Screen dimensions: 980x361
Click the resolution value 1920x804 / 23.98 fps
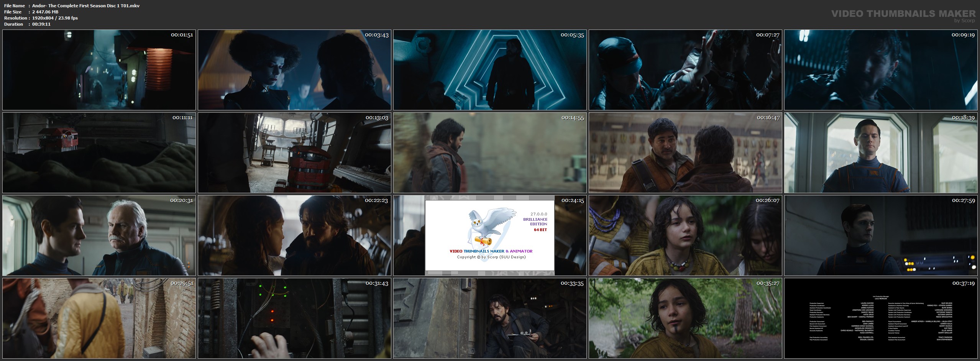55,18
